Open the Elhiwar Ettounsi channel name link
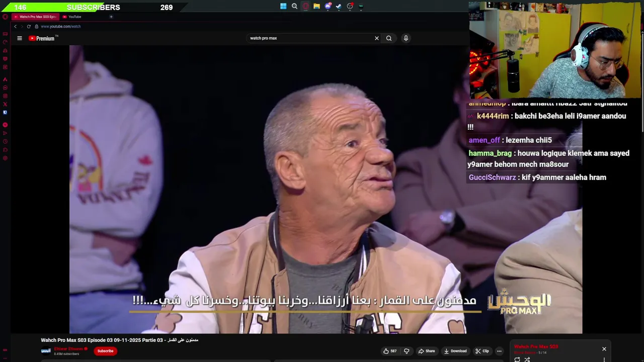Image resolution: width=644 pixels, height=362 pixels. tap(68, 349)
